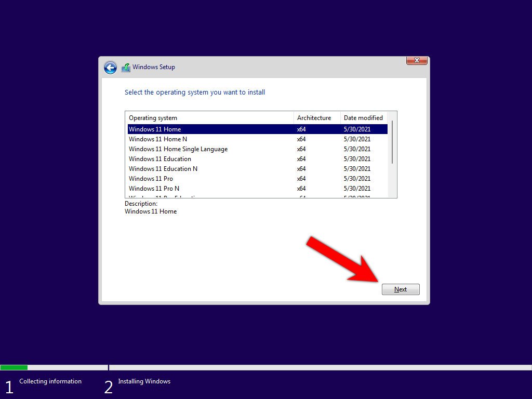532x399 pixels.
Task: Click the edition list scrollbar thumb
Action: point(392,142)
